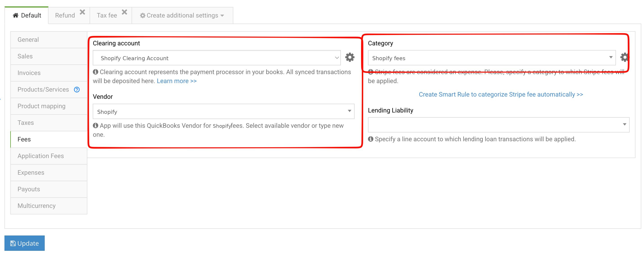Open settings gear beside Category dropdown
The height and width of the screenshot is (273, 644).
point(624,57)
